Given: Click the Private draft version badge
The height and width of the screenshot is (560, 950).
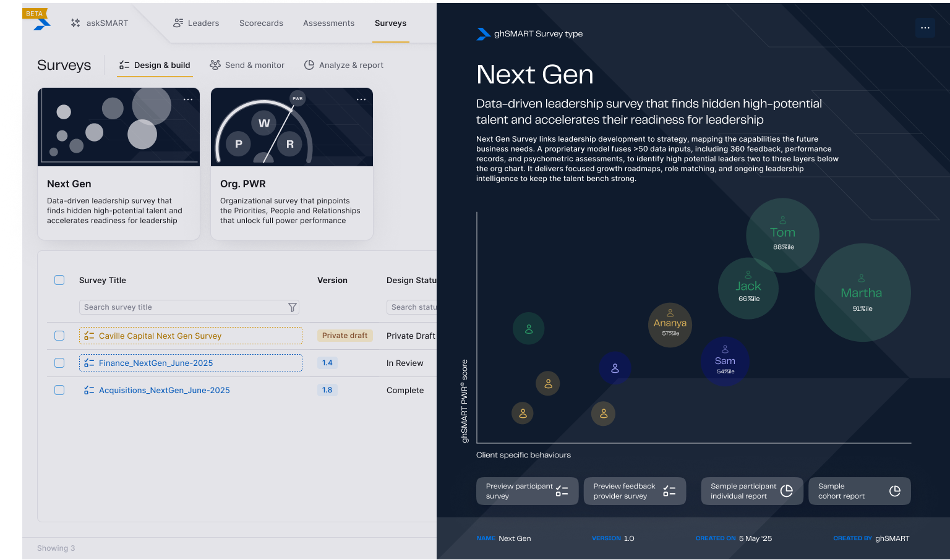Looking at the screenshot, I should pos(345,336).
